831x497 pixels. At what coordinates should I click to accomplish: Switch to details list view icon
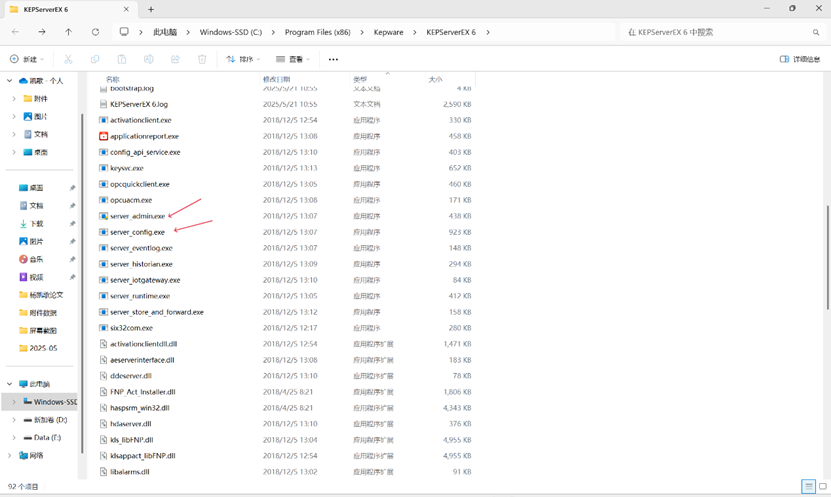coord(808,486)
